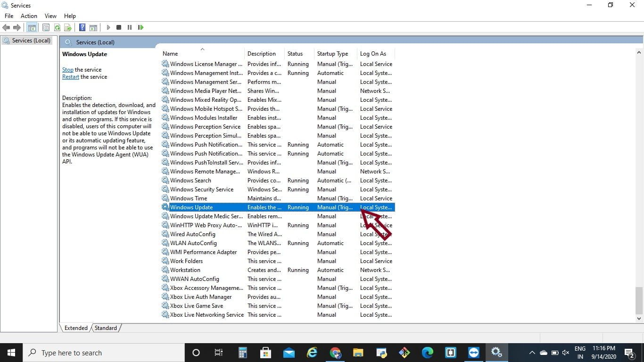Image resolution: width=644 pixels, height=362 pixels.
Task: Open Task View from the taskbar
Action: point(219,353)
